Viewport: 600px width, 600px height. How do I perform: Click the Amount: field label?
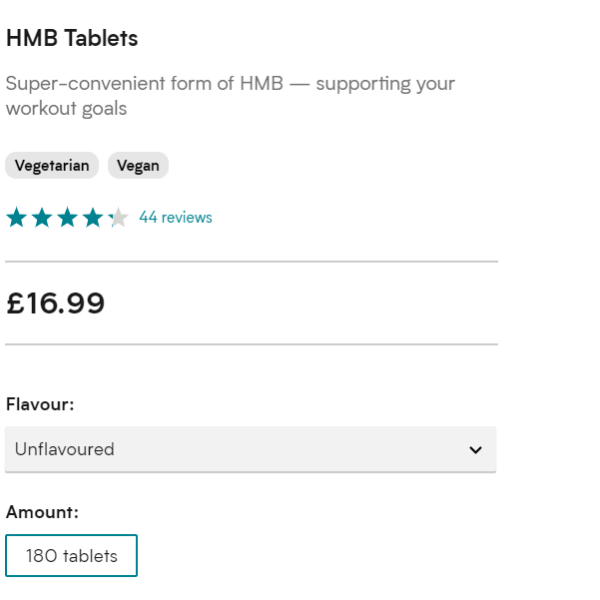(42, 512)
